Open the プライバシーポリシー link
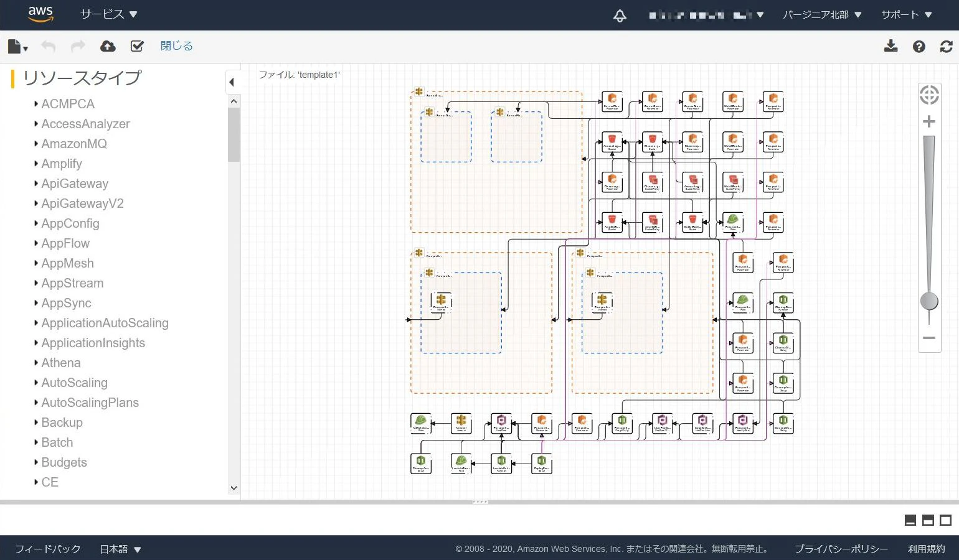This screenshot has height=560, width=959. pyautogui.click(x=841, y=549)
